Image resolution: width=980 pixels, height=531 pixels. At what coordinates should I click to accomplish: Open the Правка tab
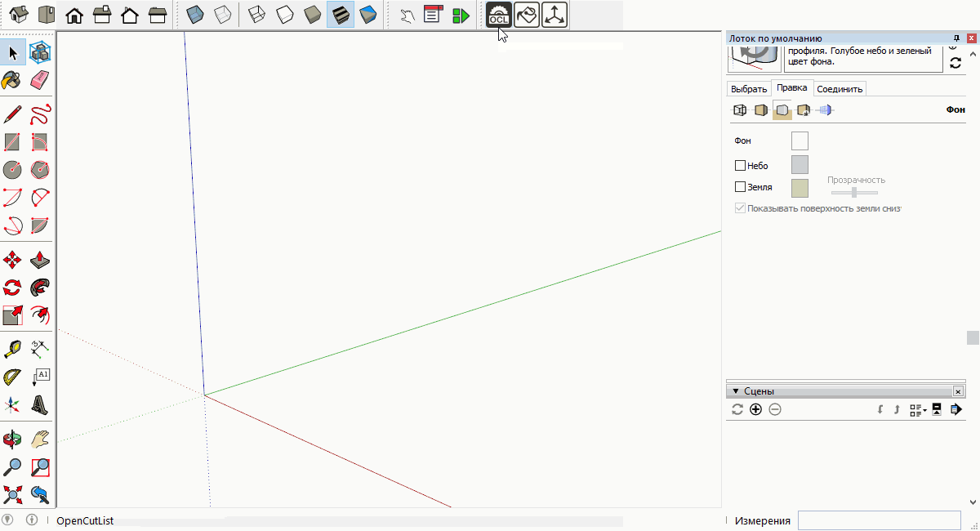pos(792,88)
